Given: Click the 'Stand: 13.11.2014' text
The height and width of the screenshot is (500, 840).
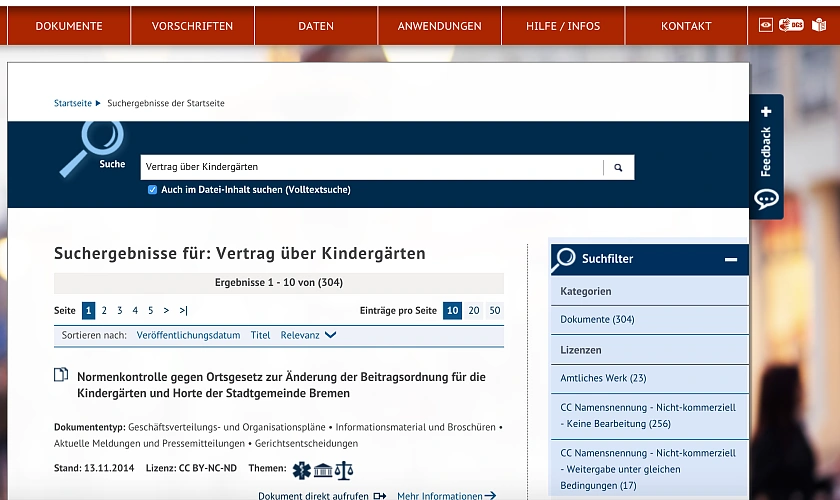Looking at the screenshot, I should pyautogui.click(x=94, y=468).
